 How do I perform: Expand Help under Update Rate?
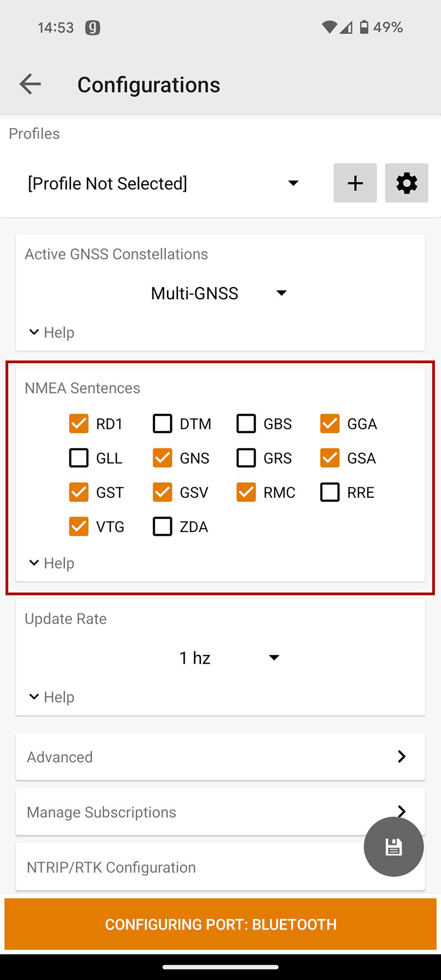[52, 697]
